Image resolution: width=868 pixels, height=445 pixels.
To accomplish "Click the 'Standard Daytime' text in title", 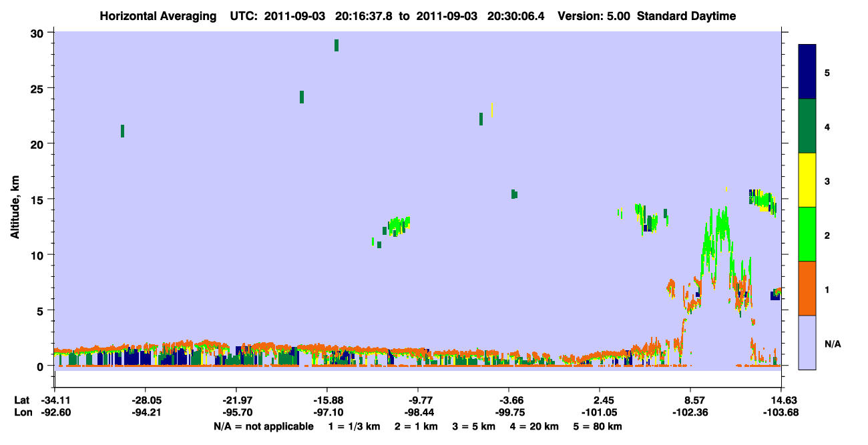I will (686, 16).
